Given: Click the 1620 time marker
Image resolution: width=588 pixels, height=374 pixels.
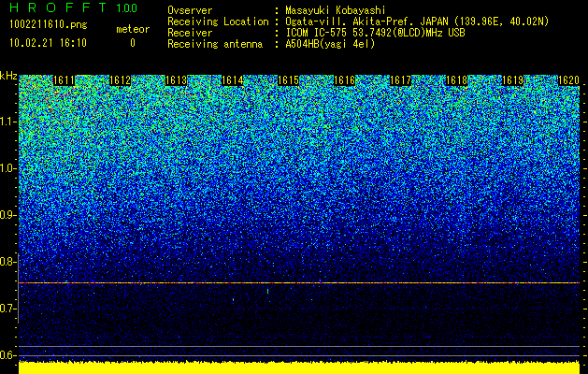Looking at the screenshot, I should [x=569, y=80].
